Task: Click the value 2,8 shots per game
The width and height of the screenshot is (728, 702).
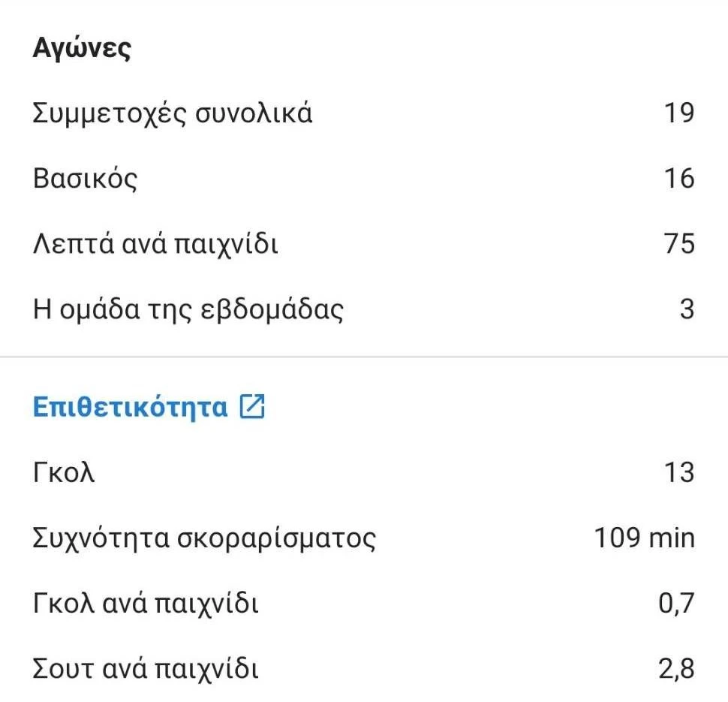Action: pyautogui.click(x=678, y=667)
